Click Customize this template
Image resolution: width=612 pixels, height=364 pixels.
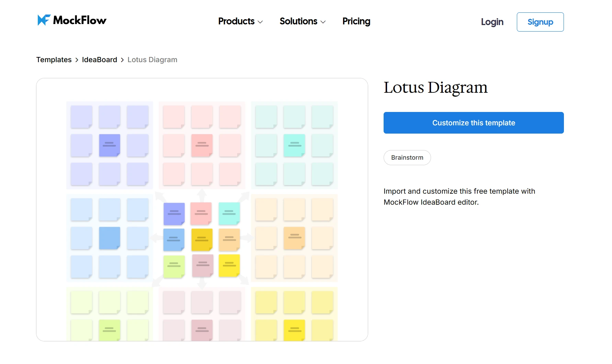click(473, 123)
